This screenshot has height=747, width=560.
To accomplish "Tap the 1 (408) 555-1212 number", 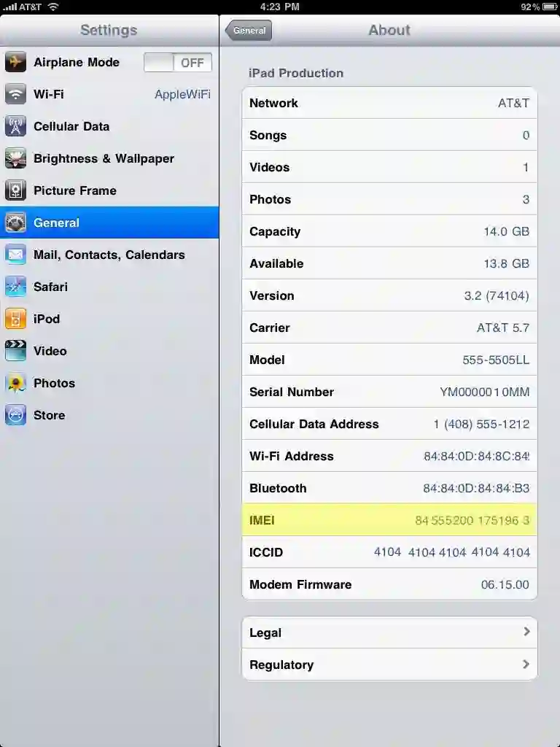I will [x=481, y=424].
